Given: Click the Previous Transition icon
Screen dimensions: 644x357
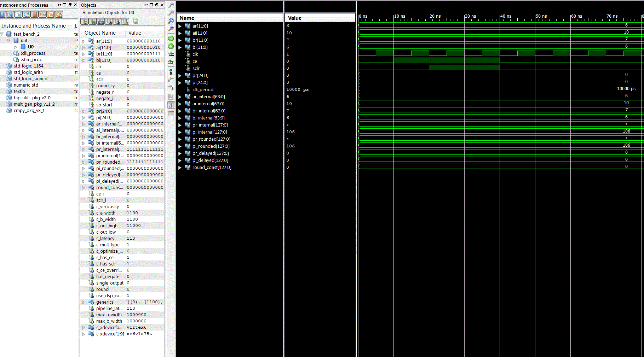Looking at the screenshot, I should tap(171, 54).
